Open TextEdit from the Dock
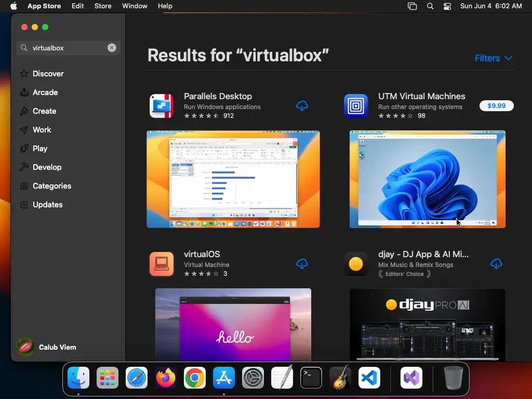Image resolution: width=532 pixels, height=399 pixels. (x=282, y=378)
